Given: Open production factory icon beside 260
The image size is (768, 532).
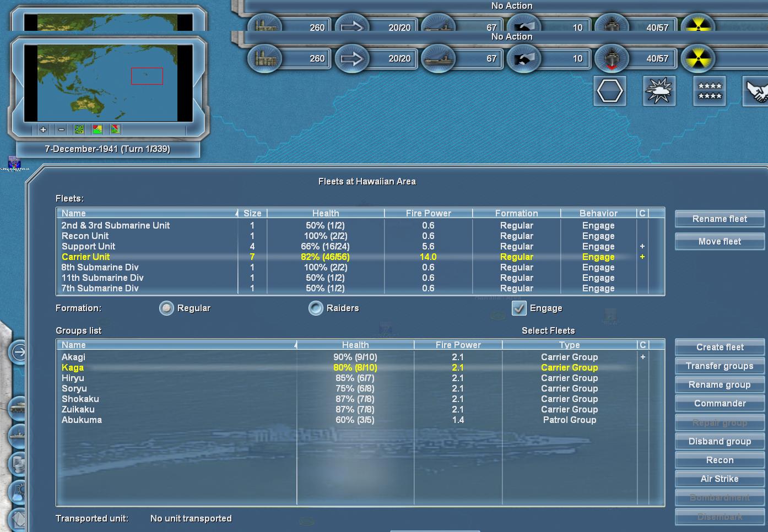Looking at the screenshot, I should click(265, 58).
